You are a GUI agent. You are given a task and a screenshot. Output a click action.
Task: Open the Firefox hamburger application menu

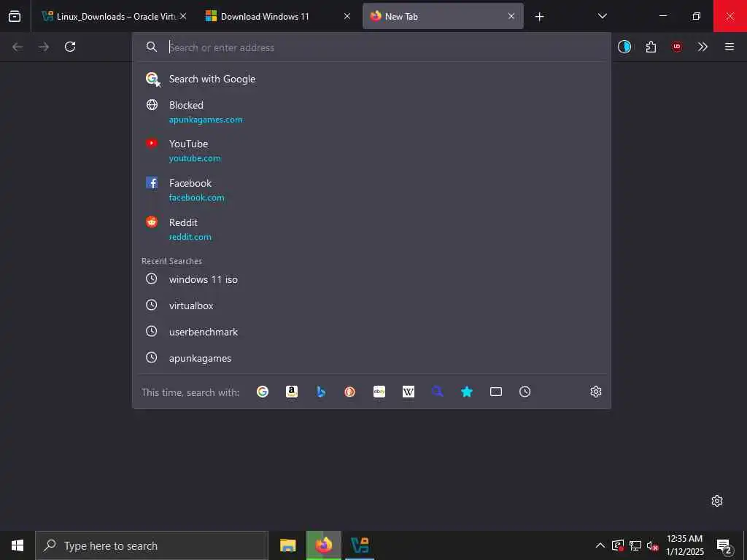pos(729,47)
